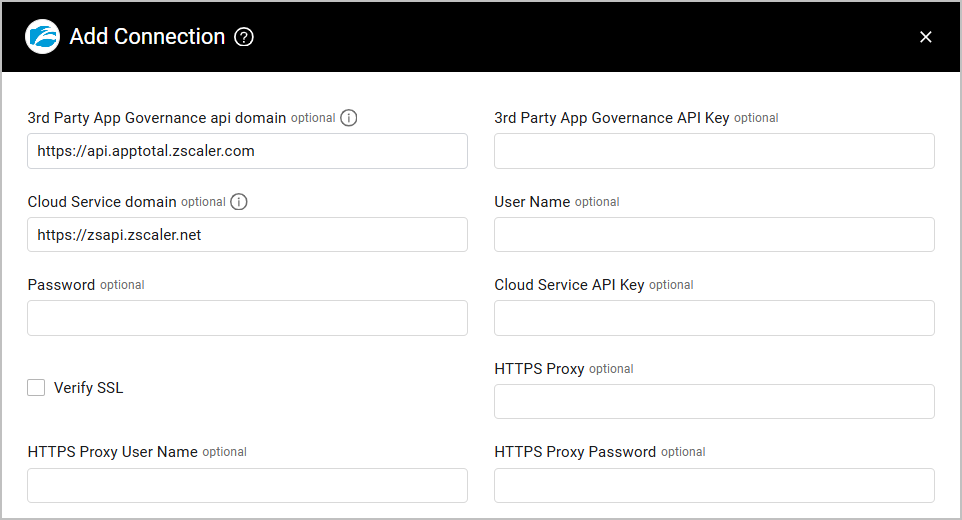
Task: Click the HTTPS Proxy User Name label
Action: pos(113,452)
